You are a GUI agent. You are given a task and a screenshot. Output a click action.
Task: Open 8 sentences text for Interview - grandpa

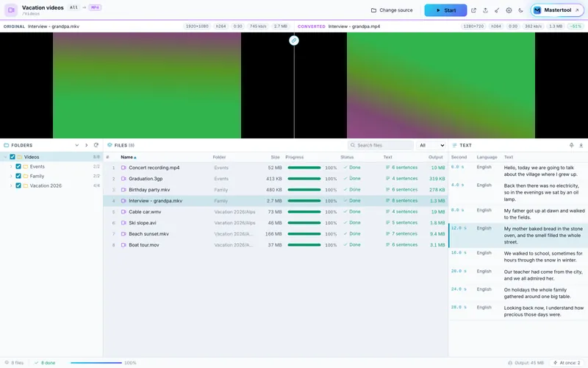(401, 200)
